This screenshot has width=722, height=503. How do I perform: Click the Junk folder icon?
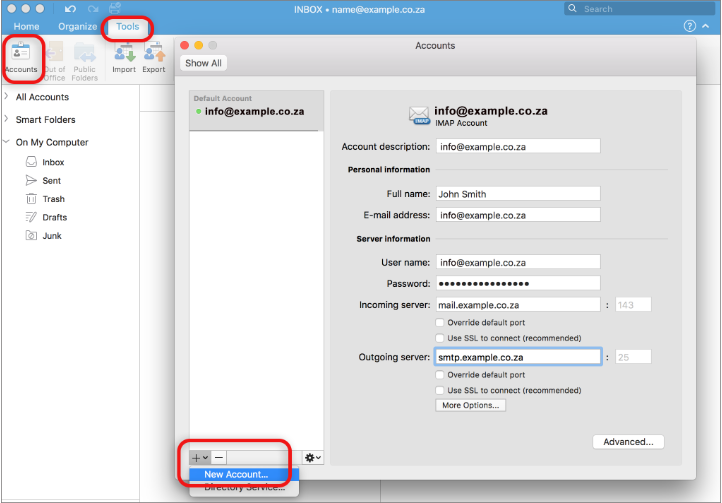(31, 235)
